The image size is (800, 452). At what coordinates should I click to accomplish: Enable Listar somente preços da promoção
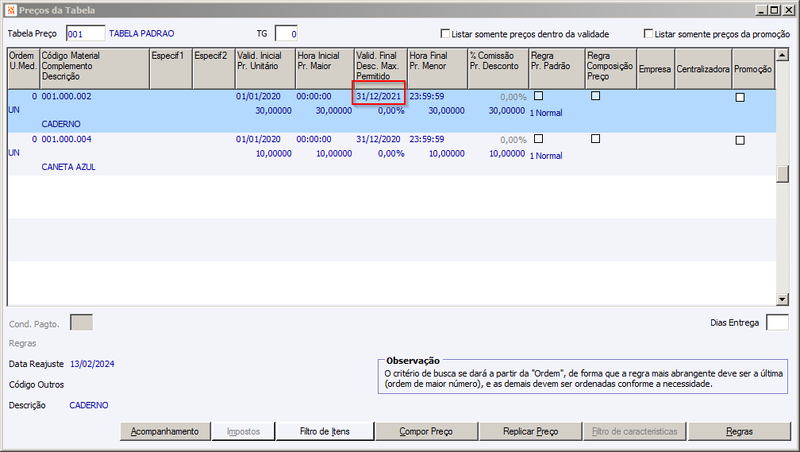648,33
